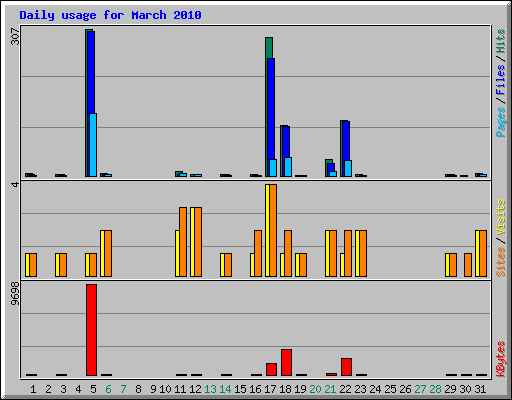
Task: Click the dark blue files bar for day 22
Action: (346, 141)
